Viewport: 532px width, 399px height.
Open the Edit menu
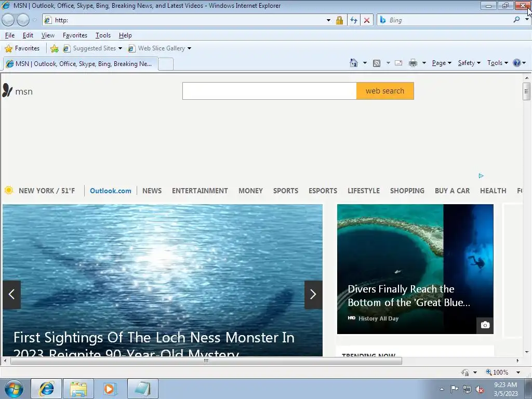tap(28, 35)
